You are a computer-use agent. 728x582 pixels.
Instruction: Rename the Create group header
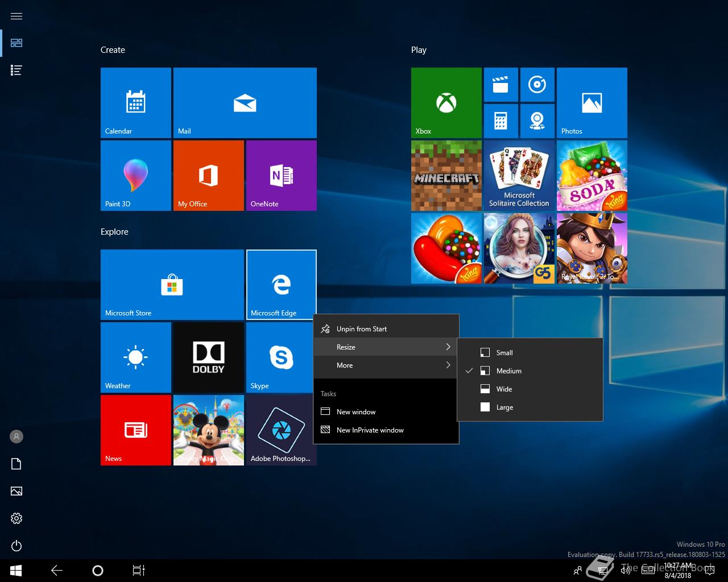tap(113, 50)
